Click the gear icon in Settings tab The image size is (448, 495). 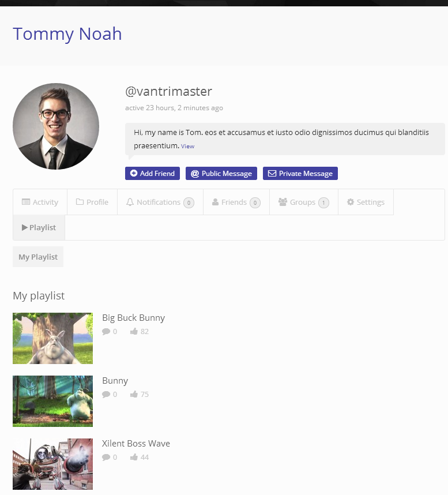[x=351, y=202]
